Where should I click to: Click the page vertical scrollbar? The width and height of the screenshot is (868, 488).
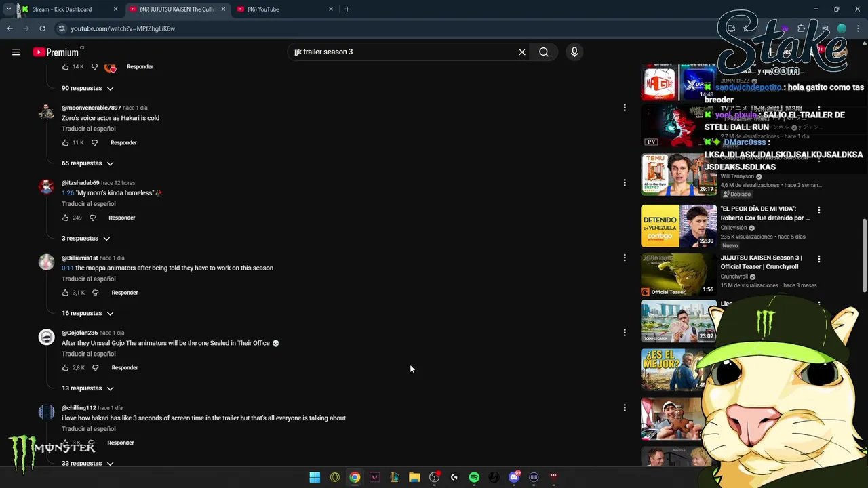click(x=864, y=256)
